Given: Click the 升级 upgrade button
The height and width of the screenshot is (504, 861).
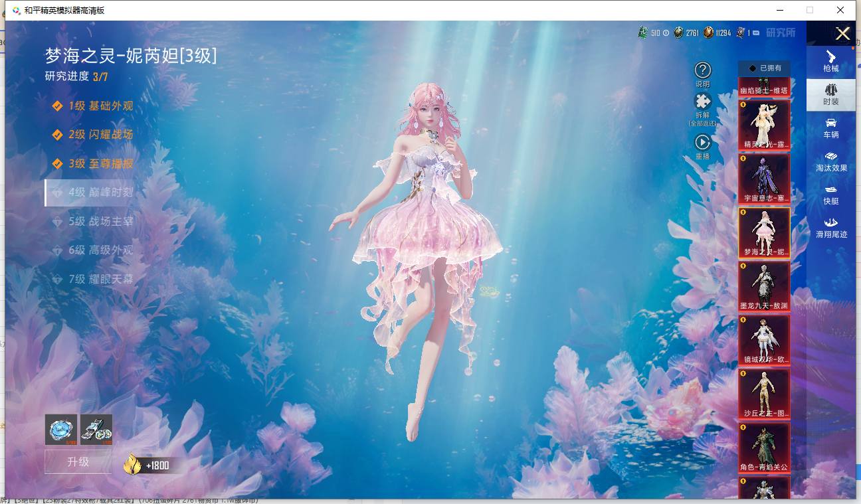Looking at the screenshot, I should (78, 462).
